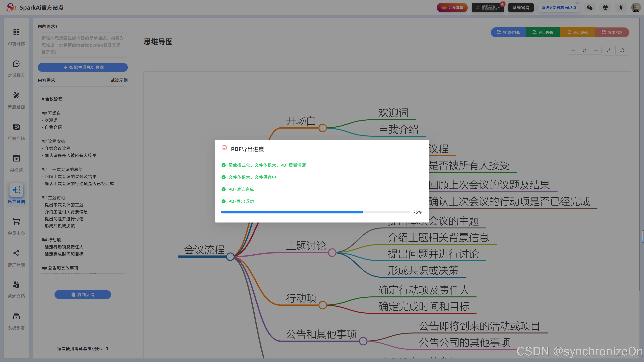This screenshot has width=644, height=362.
Task: Collapse the 开场白 node circle
Action: click(323, 128)
